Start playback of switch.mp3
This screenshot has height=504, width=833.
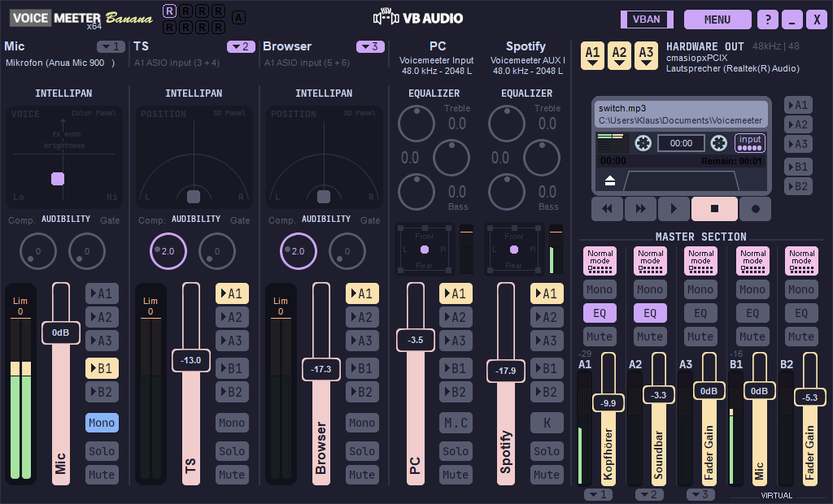[674, 209]
